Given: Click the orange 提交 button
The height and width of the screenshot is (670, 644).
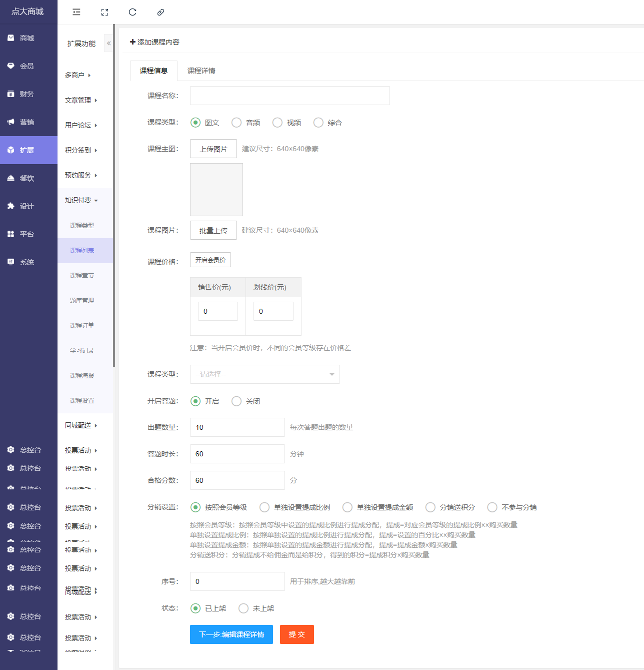Looking at the screenshot, I should (297, 634).
